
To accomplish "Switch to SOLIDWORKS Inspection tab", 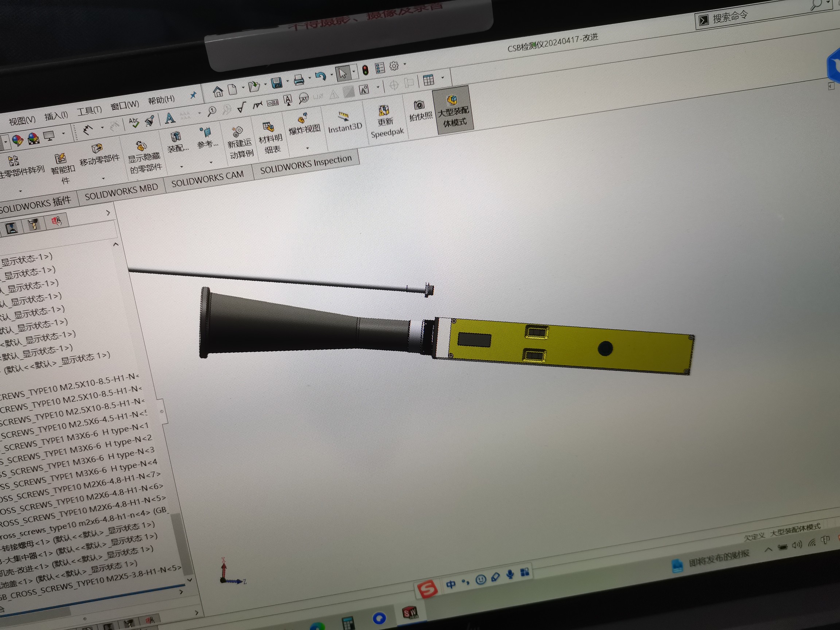I will point(306,164).
